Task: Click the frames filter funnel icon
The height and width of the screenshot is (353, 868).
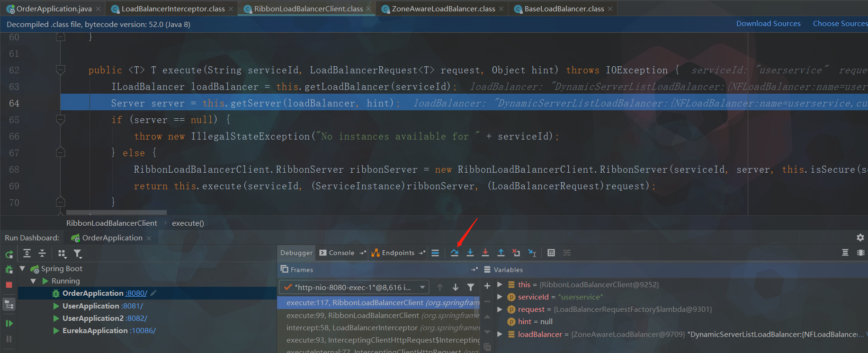Action: tap(471, 287)
